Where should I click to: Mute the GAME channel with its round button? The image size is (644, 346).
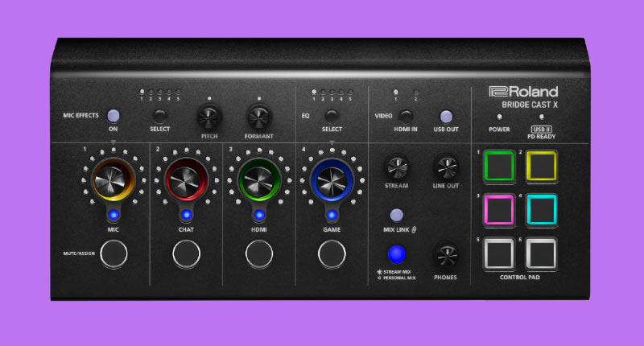pyautogui.click(x=332, y=254)
